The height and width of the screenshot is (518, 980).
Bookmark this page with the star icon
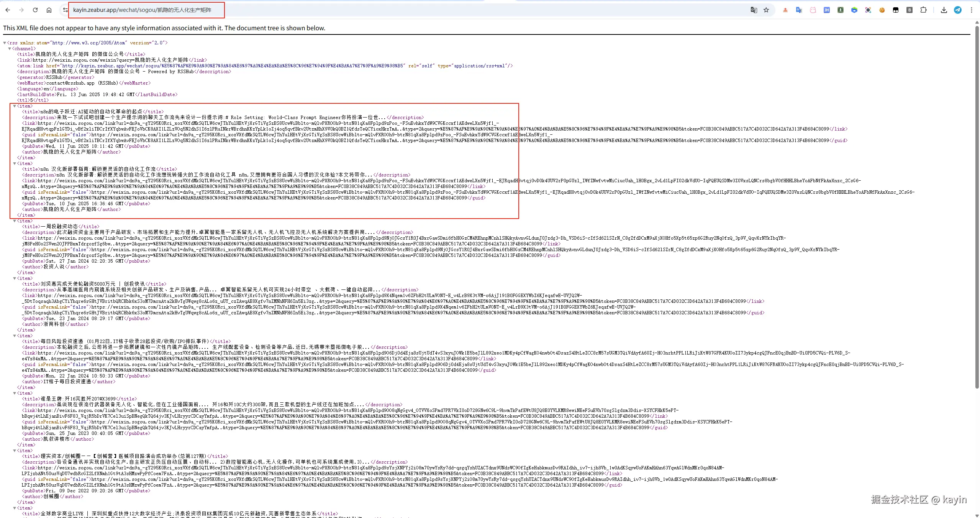point(766,10)
